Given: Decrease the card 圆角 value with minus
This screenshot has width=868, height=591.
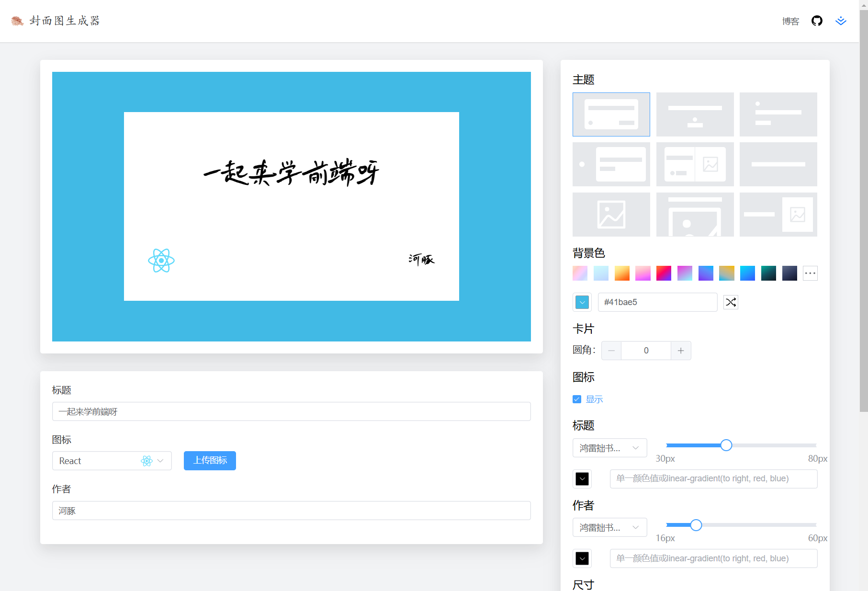Looking at the screenshot, I should [x=611, y=351].
